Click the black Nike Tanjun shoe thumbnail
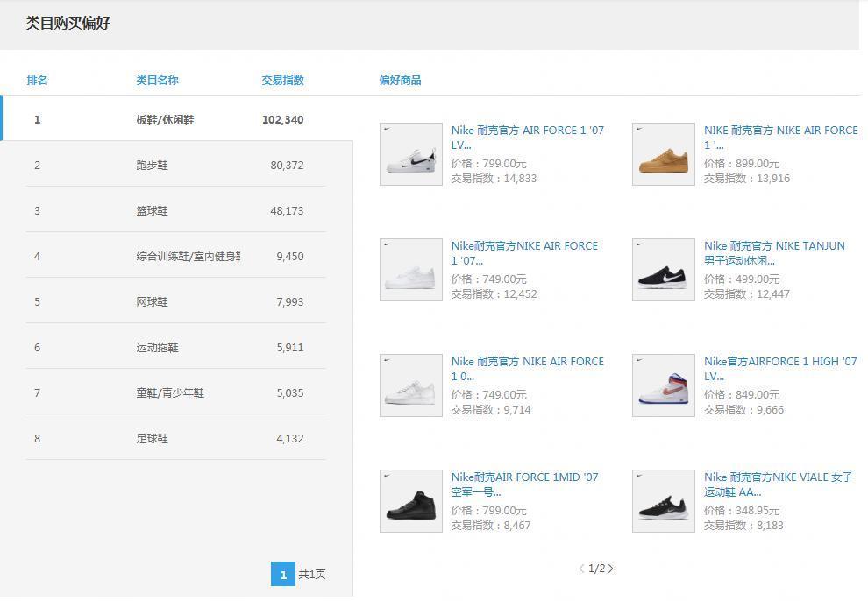This screenshot has height=601, width=868. [x=663, y=270]
